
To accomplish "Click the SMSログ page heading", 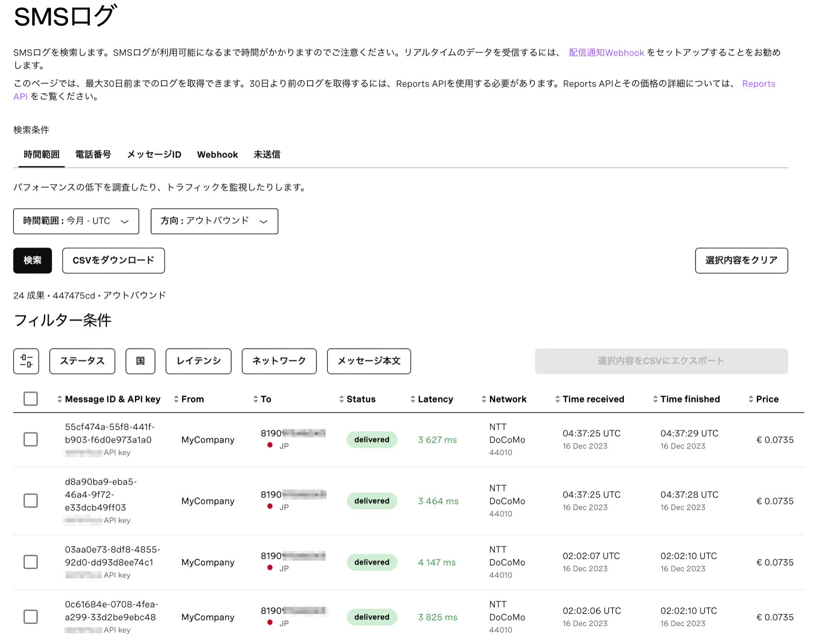I will (65, 17).
